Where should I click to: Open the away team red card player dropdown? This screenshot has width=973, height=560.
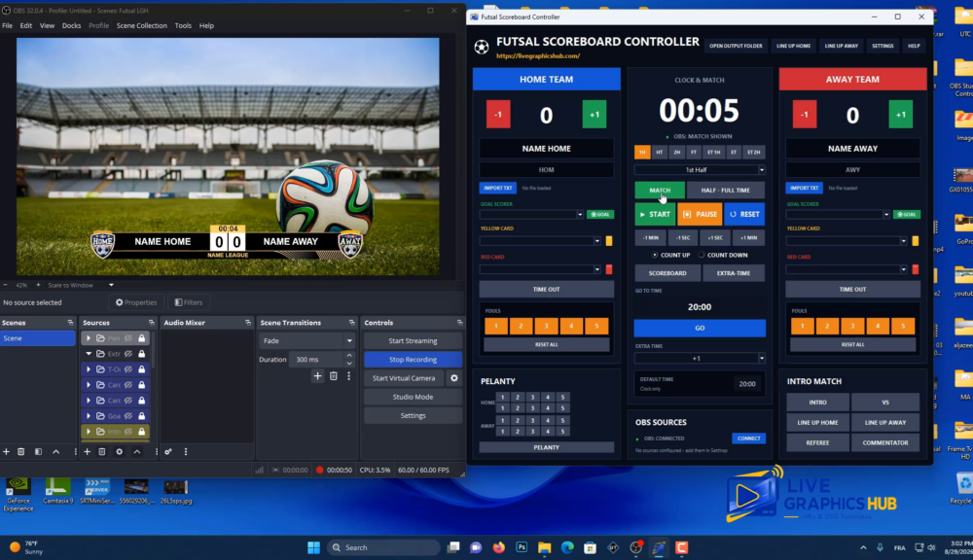(847, 269)
